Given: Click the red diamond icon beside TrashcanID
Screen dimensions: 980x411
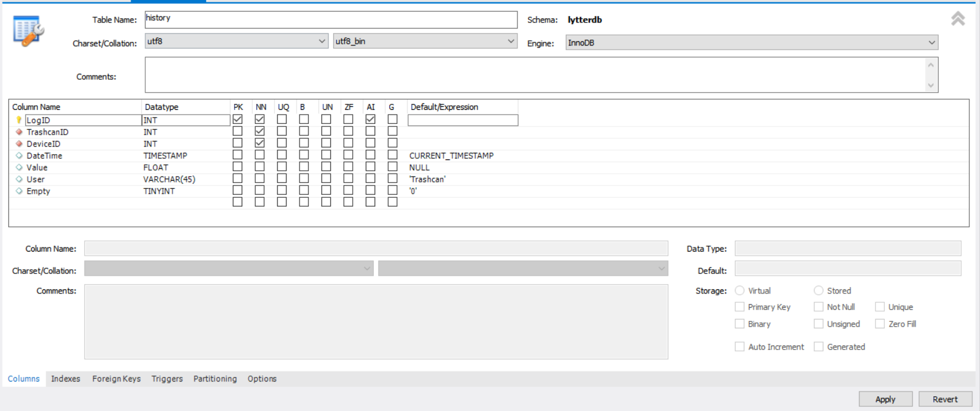Looking at the screenshot, I should coord(19,132).
